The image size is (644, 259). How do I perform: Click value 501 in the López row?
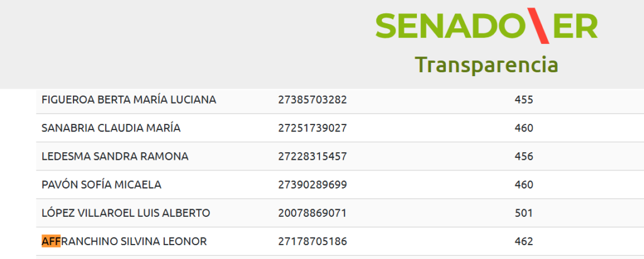coord(523,213)
